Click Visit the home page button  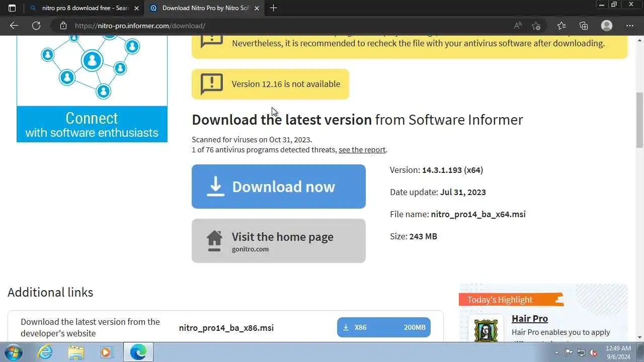[279, 241]
